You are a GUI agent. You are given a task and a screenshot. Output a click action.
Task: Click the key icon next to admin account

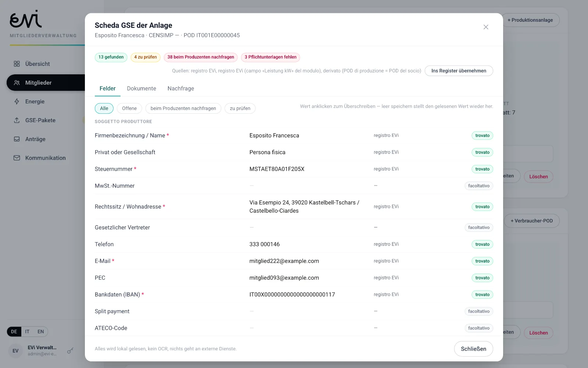pos(70,351)
